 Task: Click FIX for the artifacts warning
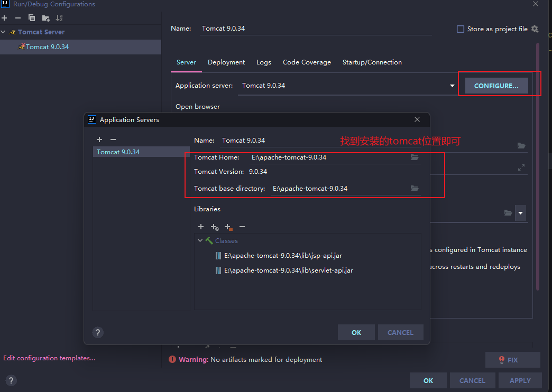pyautogui.click(x=512, y=360)
